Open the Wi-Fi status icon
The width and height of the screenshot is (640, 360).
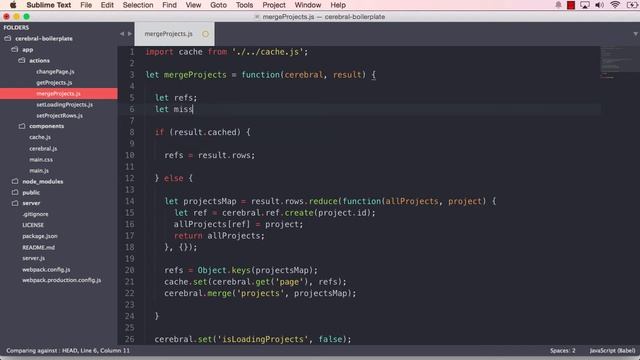[x=615, y=5]
